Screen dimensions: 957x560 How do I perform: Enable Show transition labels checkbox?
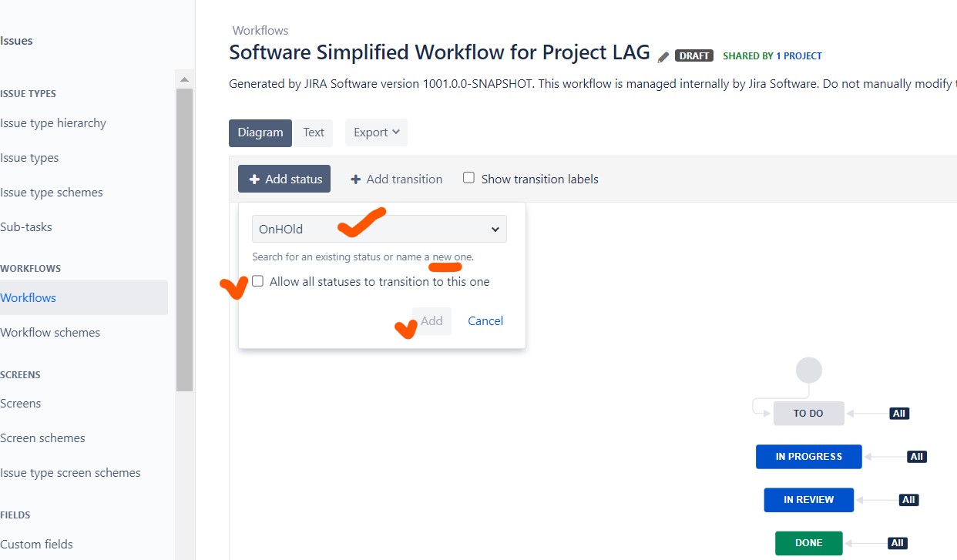coord(468,178)
